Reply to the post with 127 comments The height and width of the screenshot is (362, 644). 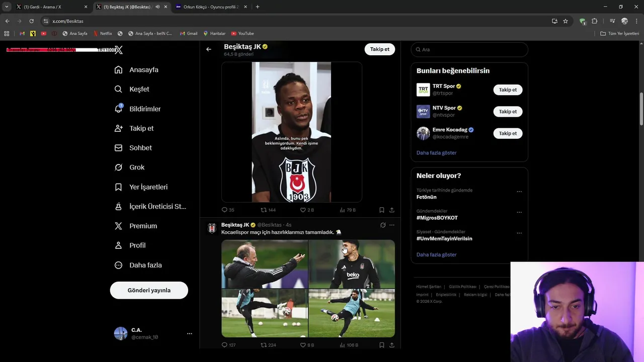click(x=229, y=345)
